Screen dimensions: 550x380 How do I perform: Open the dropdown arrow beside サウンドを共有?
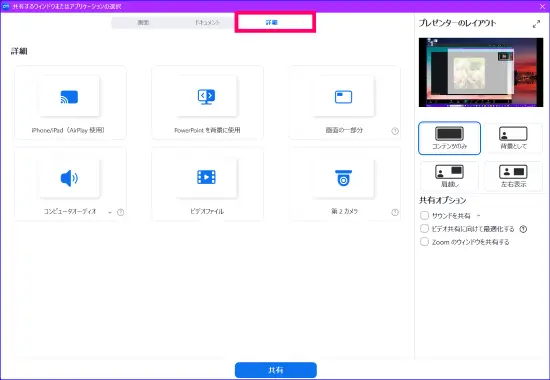pos(478,215)
